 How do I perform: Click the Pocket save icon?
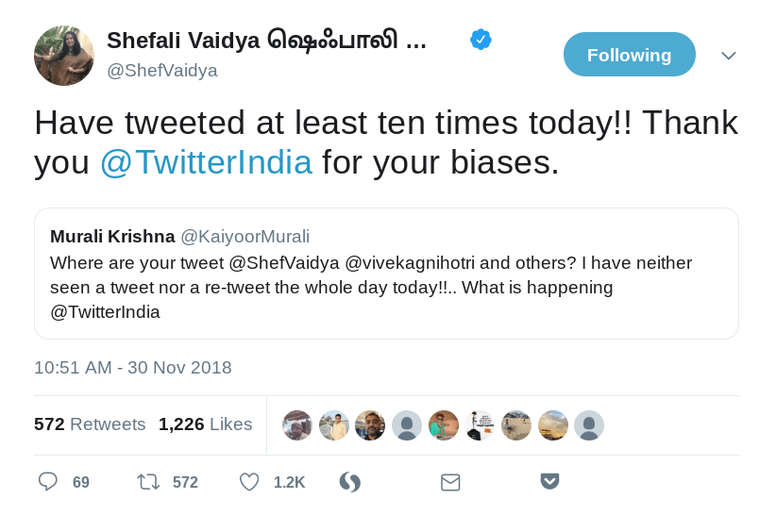click(549, 481)
